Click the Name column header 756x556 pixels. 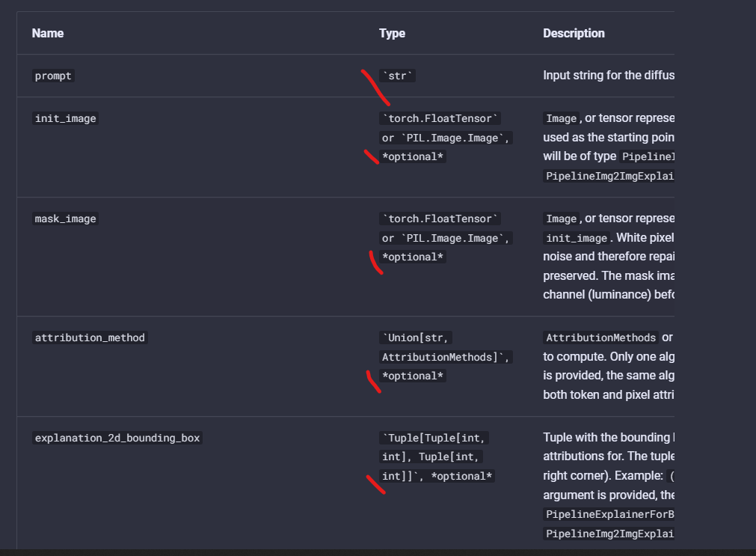(x=48, y=34)
